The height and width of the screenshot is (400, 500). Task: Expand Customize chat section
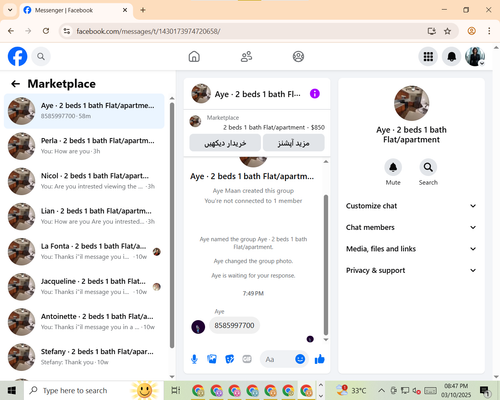pyautogui.click(x=411, y=206)
